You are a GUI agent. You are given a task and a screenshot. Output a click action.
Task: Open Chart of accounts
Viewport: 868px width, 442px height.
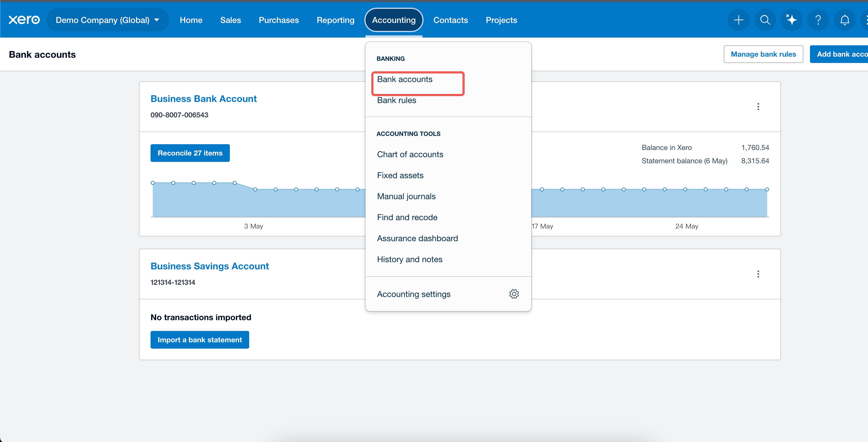pos(410,154)
